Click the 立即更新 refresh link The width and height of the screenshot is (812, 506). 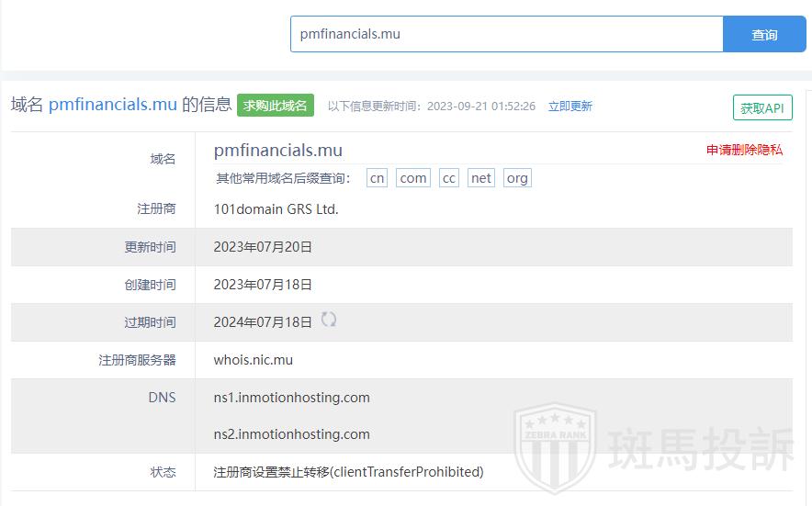[x=570, y=107]
